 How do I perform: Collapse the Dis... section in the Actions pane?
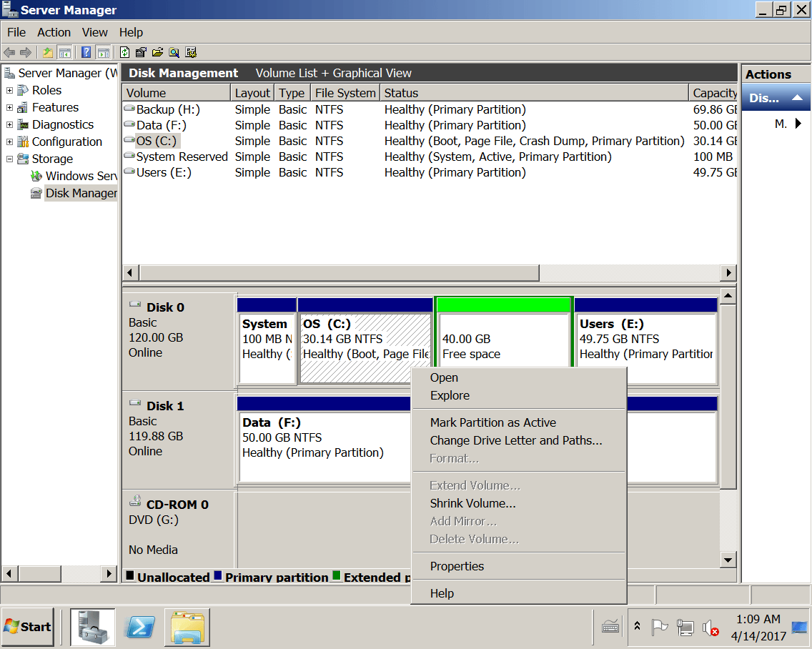tap(798, 98)
